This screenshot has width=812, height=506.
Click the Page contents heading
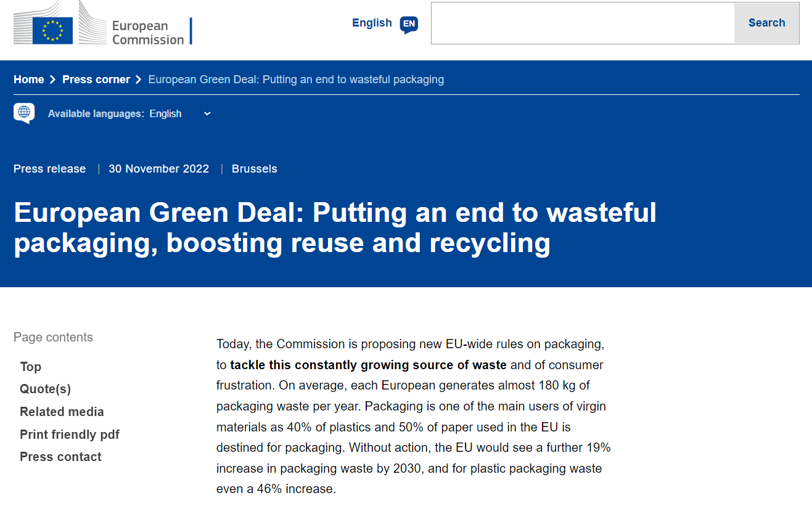(52, 337)
